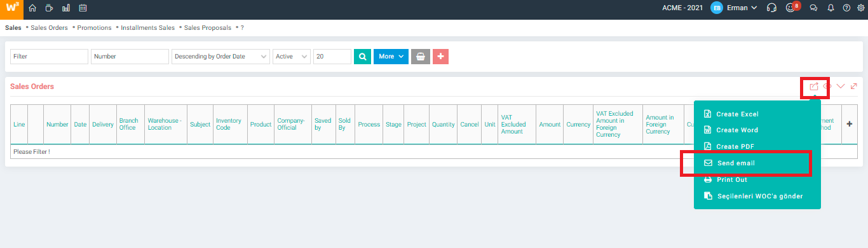This screenshot has height=248, width=868.
Task: Go to the home page icon
Action: (x=32, y=8)
